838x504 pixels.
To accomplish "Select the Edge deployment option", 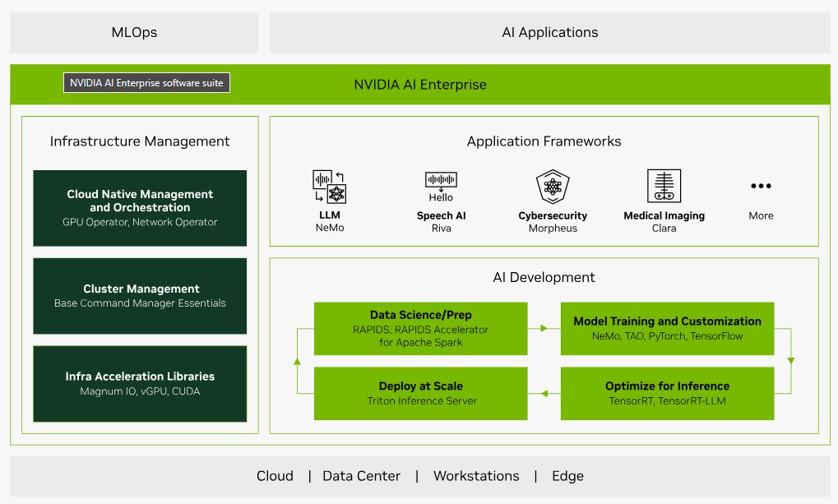I will 567,475.
